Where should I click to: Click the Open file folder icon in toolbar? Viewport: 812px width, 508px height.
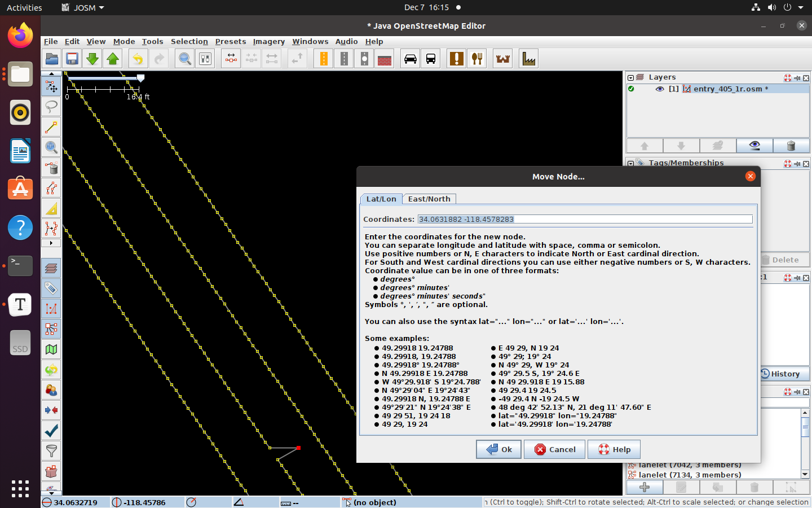click(x=52, y=59)
